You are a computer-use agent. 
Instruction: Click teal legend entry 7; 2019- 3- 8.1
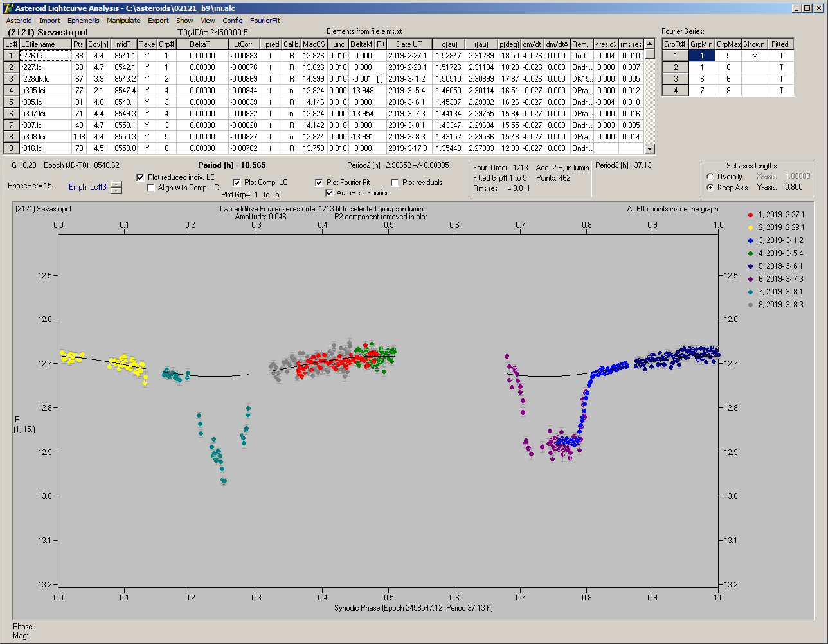pos(777,292)
